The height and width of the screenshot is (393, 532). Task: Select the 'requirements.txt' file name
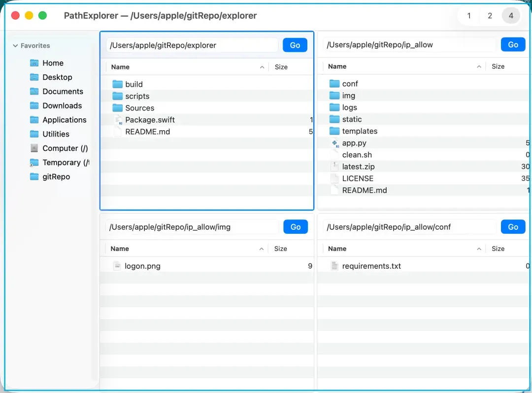pyautogui.click(x=371, y=266)
